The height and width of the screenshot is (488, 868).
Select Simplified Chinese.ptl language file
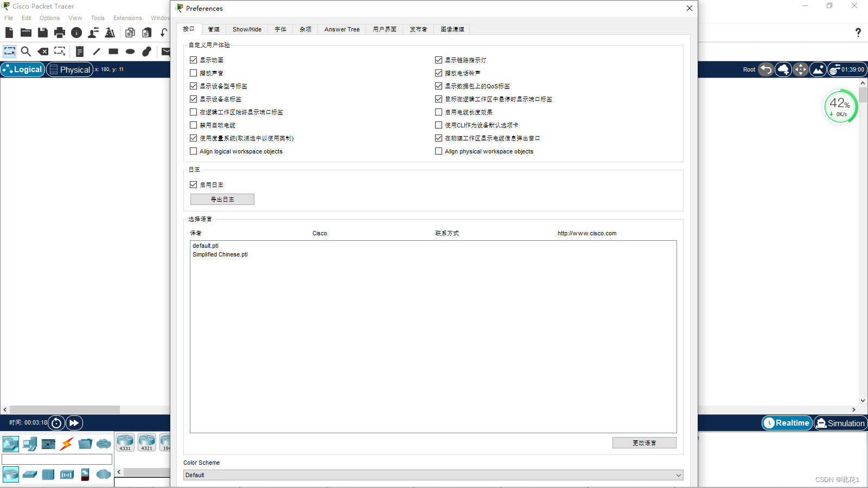pyautogui.click(x=220, y=254)
